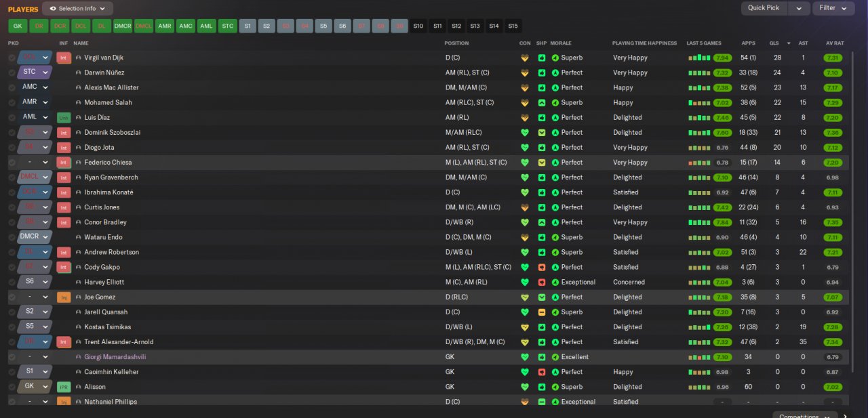Viewport: 868px width, 418px height.
Task: Click the morale icon for Virgil van Dijk
Action: (555, 58)
